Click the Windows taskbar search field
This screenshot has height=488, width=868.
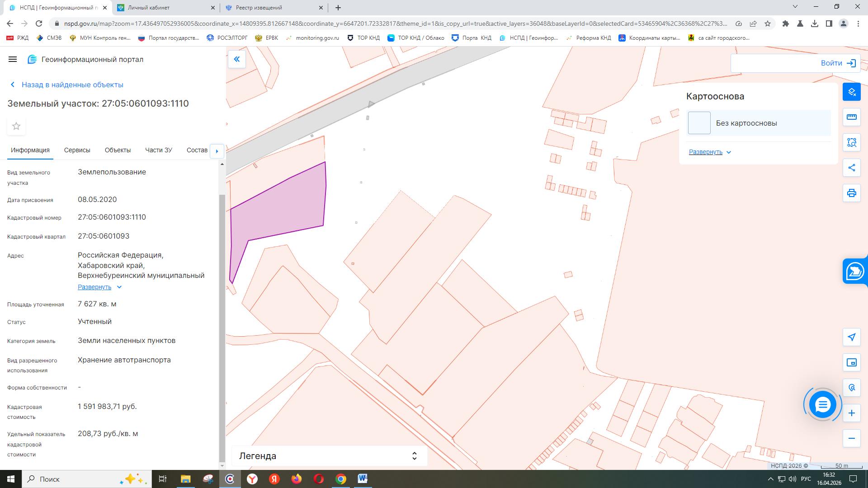[68, 479]
